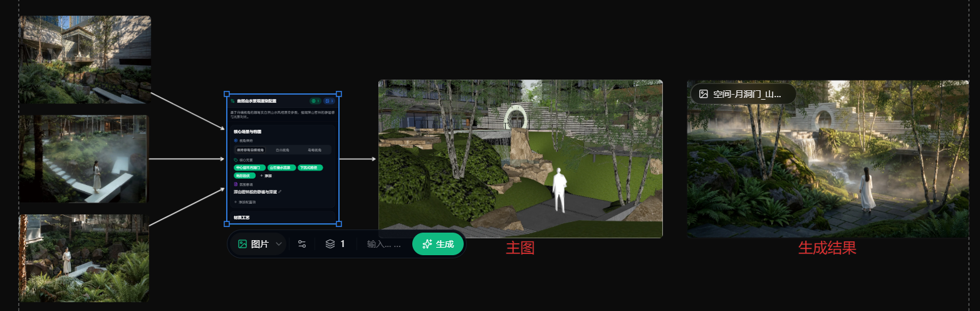The image size is (980, 311).
Task: Click the pencil edit icon after atmosphere text
Action: click(280, 191)
